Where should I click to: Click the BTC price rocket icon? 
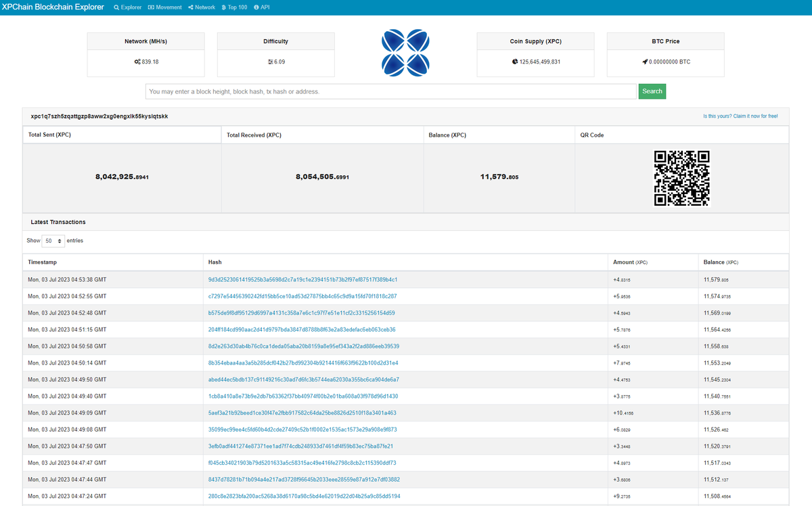pos(645,62)
